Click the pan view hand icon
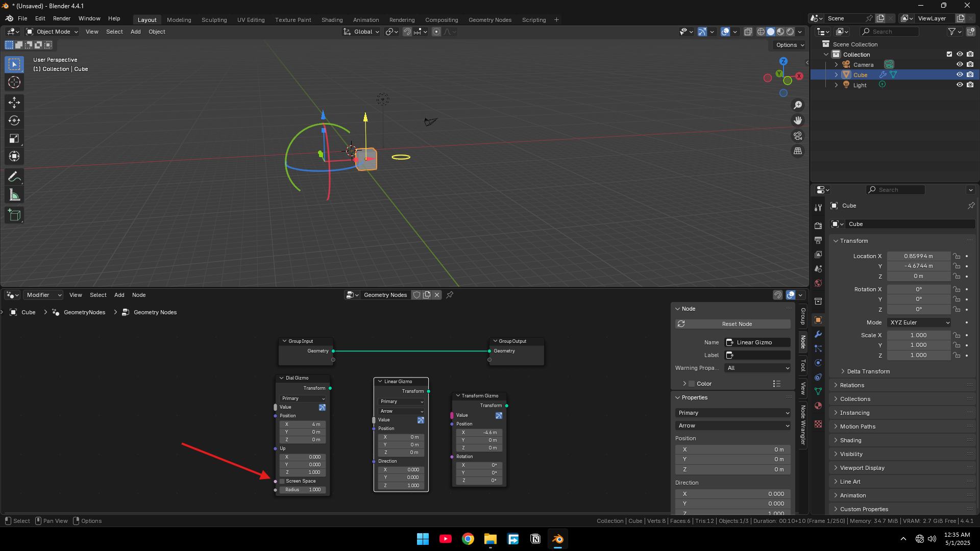This screenshot has width=980, height=551. pyautogui.click(x=798, y=120)
